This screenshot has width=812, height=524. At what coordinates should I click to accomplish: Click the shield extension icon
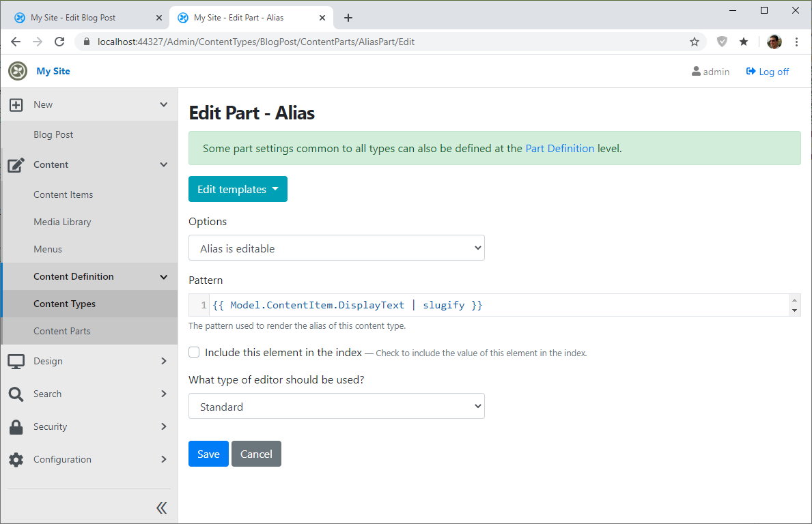point(722,42)
